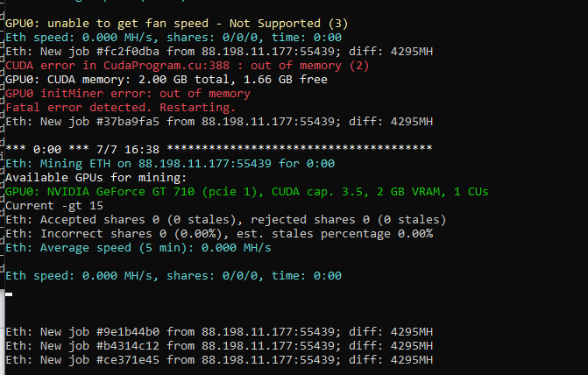
Task: Click the blinking terminal cursor line
Action: coord(9,294)
